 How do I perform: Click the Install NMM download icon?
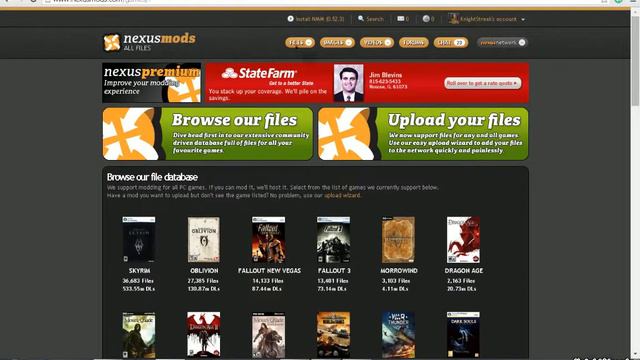pos(290,19)
